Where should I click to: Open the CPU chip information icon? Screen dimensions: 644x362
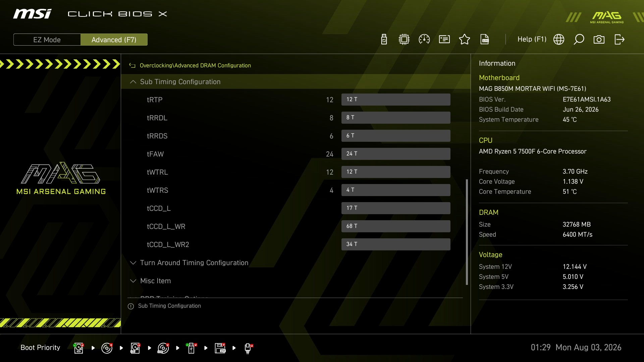[x=404, y=40]
